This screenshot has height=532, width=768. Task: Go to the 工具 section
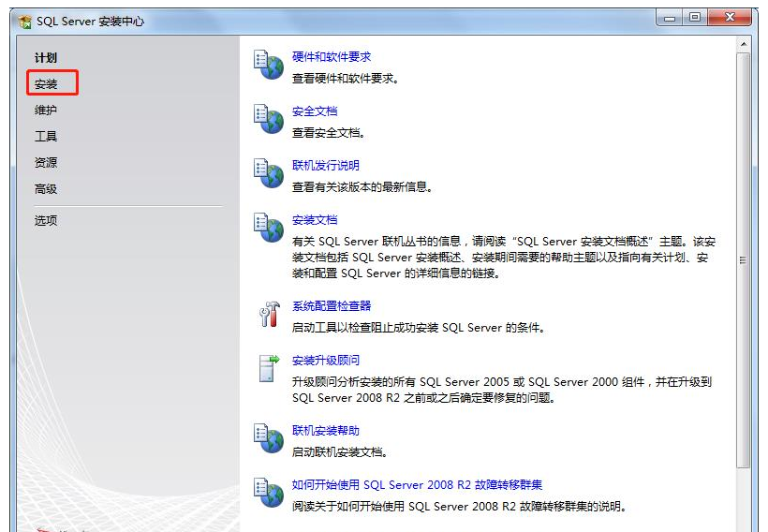coord(46,136)
